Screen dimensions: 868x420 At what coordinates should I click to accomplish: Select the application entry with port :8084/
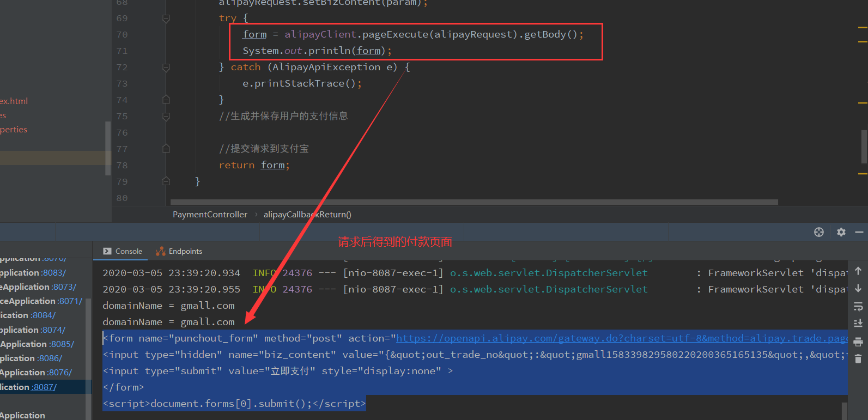(x=28, y=315)
